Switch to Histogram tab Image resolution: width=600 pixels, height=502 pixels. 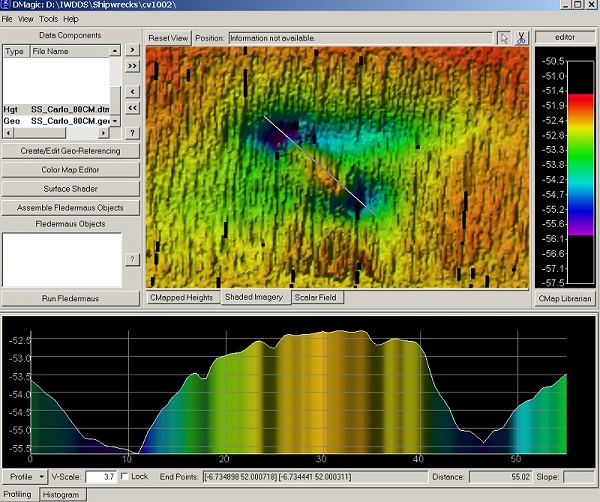click(x=61, y=495)
